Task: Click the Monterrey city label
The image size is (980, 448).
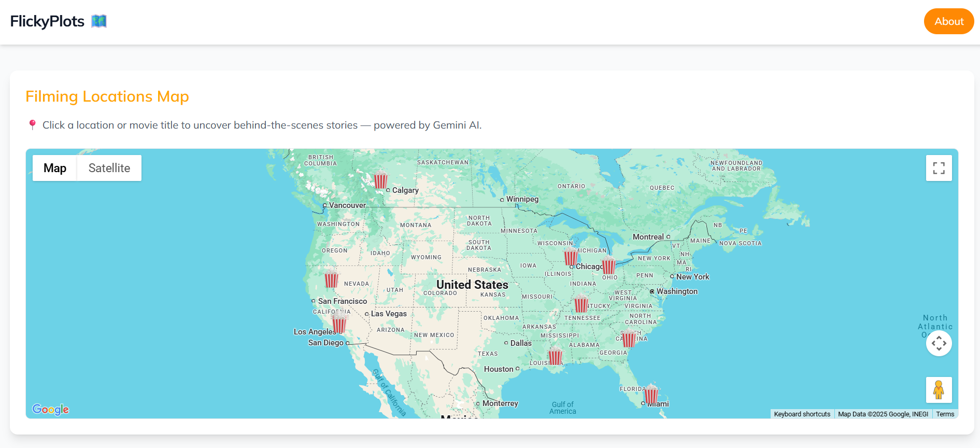Action: tap(500, 403)
